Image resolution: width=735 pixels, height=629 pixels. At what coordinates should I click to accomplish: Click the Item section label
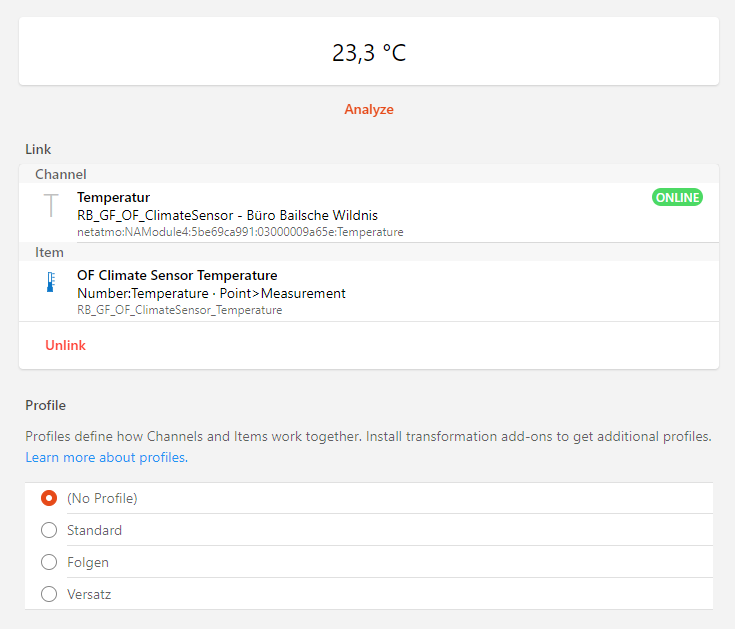[49, 252]
